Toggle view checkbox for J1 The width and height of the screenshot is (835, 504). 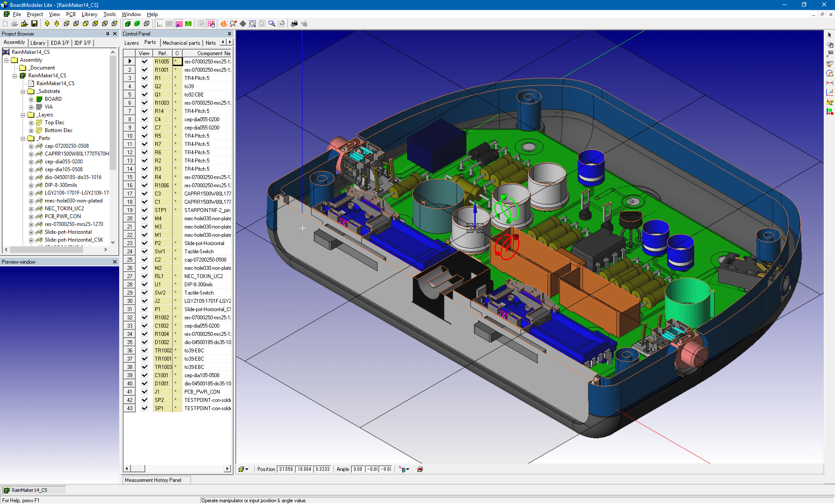[x=144, y=392]
